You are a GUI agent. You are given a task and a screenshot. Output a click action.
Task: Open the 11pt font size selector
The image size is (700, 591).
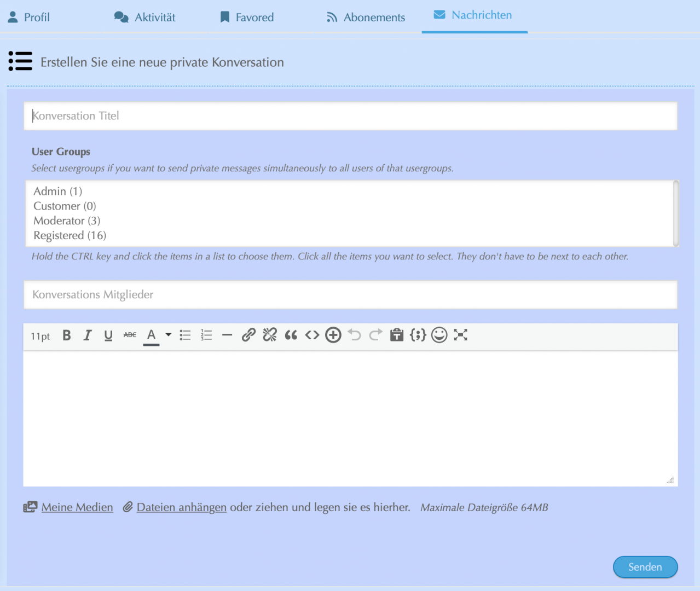click(41, 336)
